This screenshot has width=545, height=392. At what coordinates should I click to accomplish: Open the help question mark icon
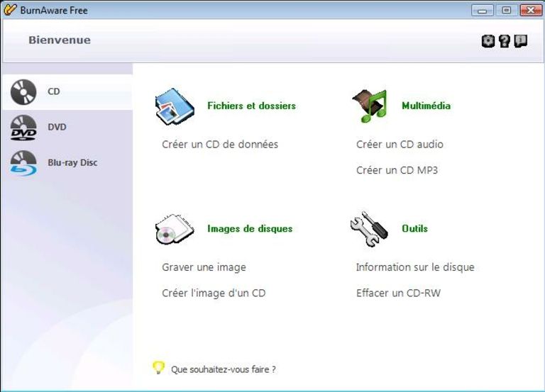pyautogui.click(x=505, y=41)
